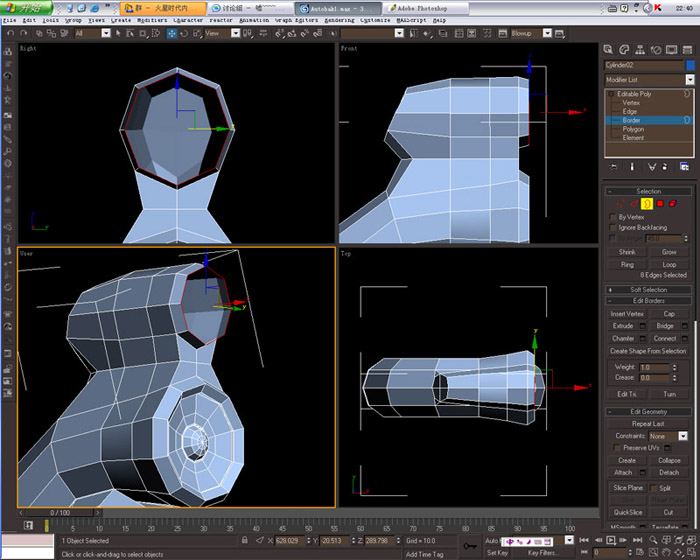Go to the start frame of animation
Viewport: 700px width, 560px height.
pyautogui.click(x=584, y=540)
